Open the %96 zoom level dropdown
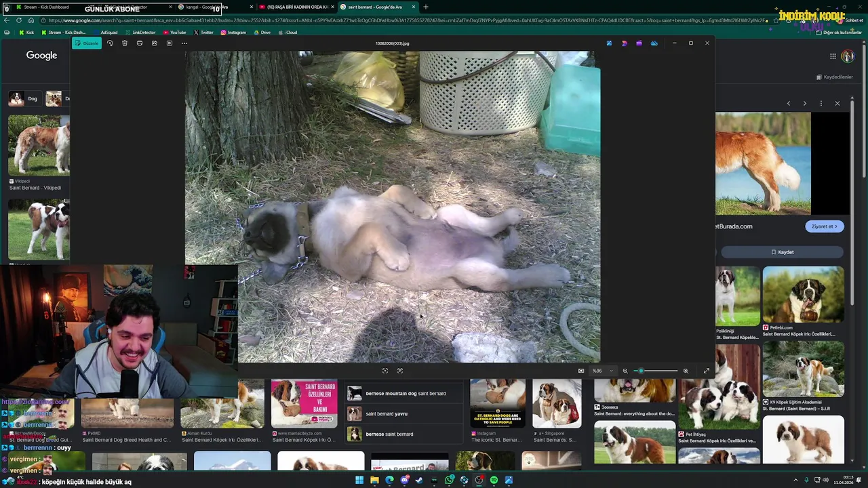 [602, 371]
